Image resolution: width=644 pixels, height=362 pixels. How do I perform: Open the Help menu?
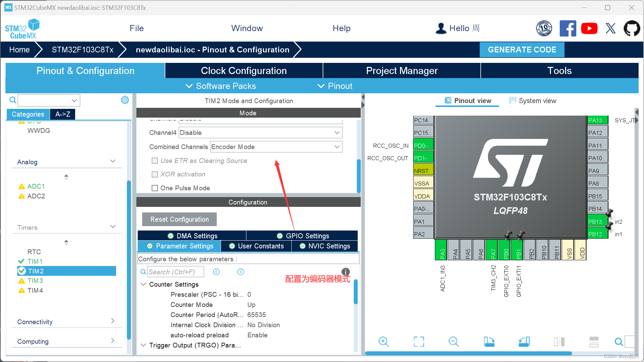pyautogui.click(x=341, y=28)
